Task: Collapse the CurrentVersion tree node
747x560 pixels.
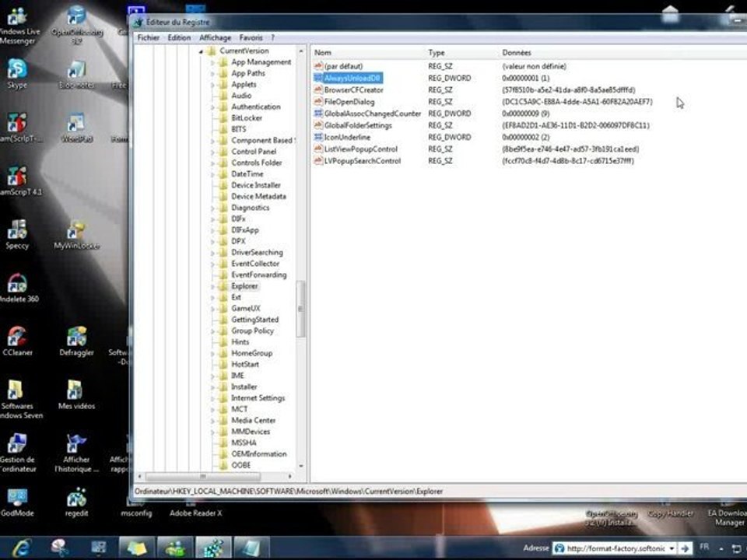Action: click(201, 51)
